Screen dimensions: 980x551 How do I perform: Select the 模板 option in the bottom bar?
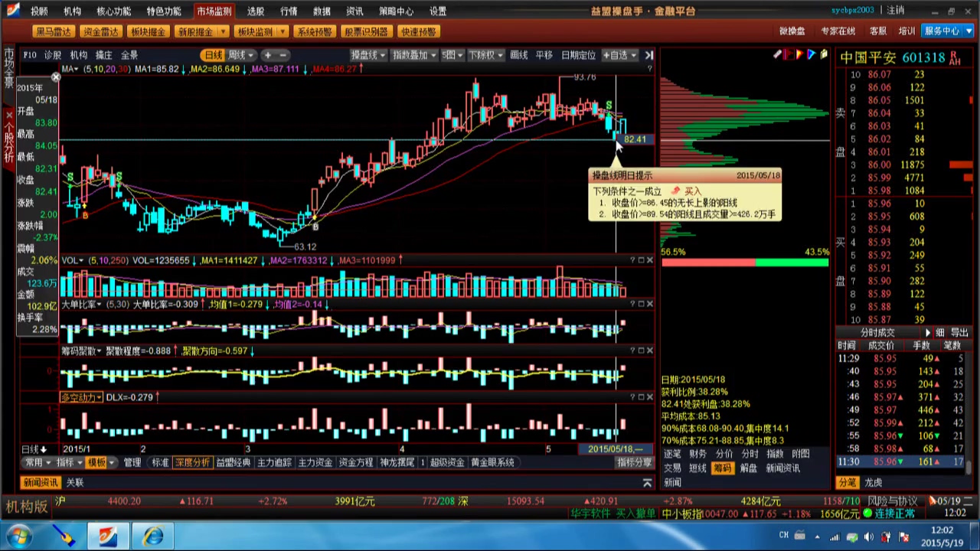(96, 462)
